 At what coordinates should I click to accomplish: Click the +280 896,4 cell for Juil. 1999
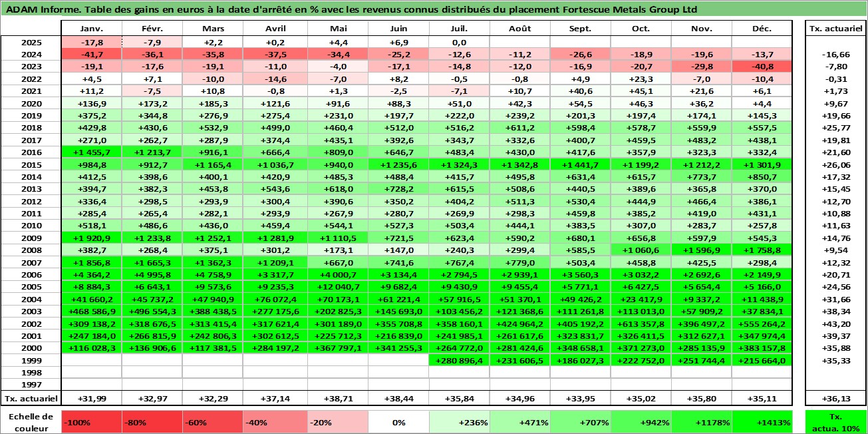pos(460,360)
